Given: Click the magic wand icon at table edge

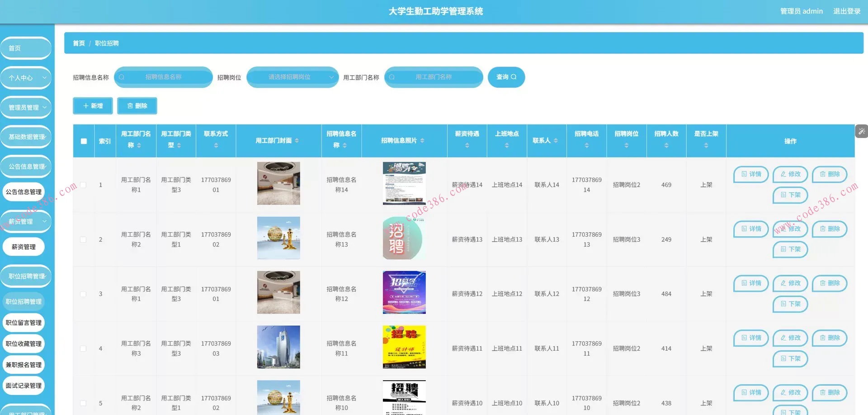Looking at the screenshot, I should coord(862,132).
